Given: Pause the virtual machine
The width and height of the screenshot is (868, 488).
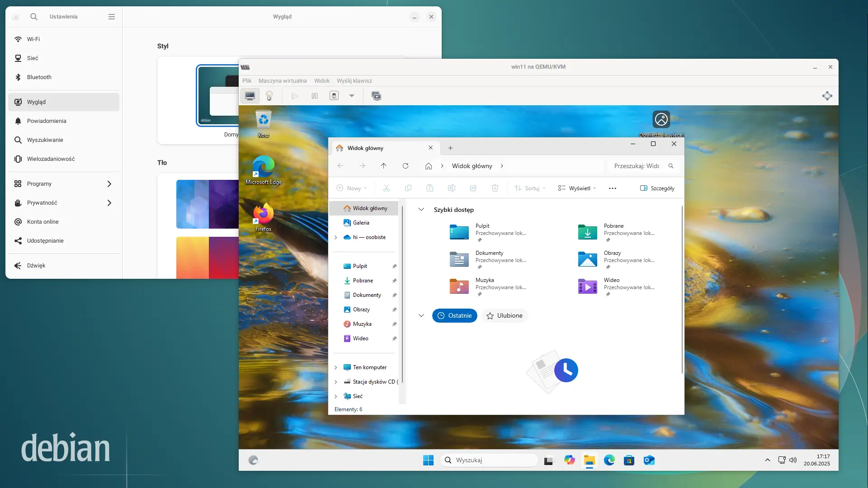Looking at the screenshot, I should (x=315, y=96).
